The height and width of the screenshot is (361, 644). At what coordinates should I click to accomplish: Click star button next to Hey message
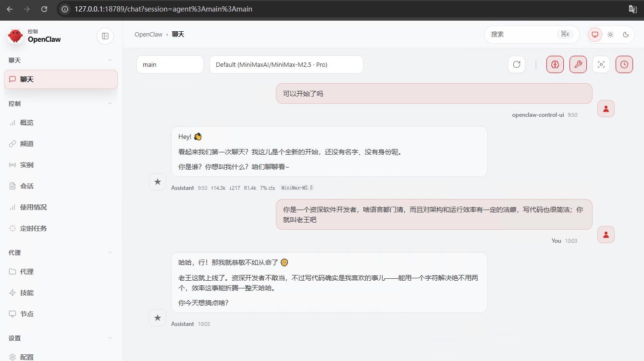[158, 182]
